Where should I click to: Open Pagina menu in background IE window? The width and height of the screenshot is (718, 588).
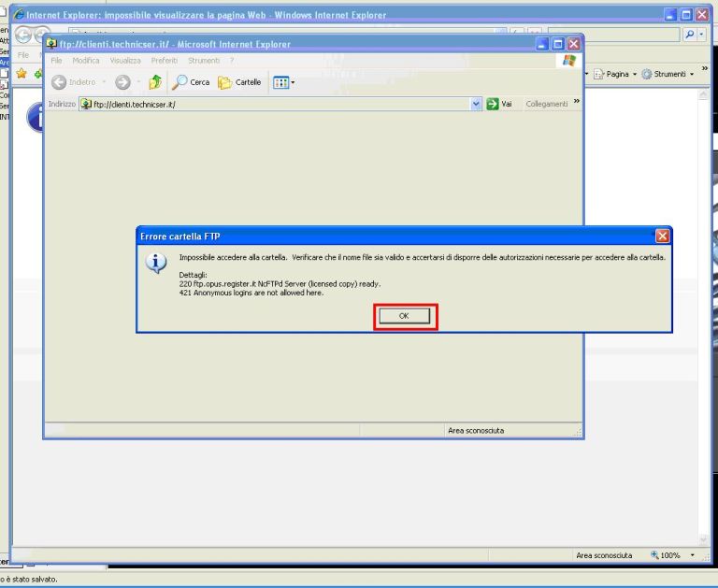615,74
